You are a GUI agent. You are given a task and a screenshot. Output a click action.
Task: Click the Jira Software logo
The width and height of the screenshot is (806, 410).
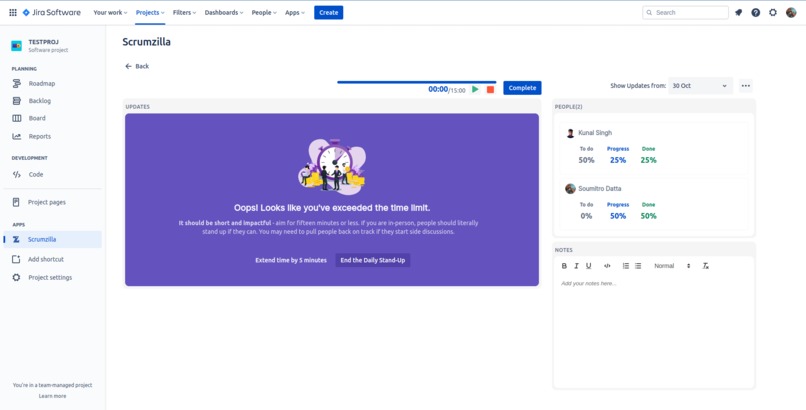[51, 12]
